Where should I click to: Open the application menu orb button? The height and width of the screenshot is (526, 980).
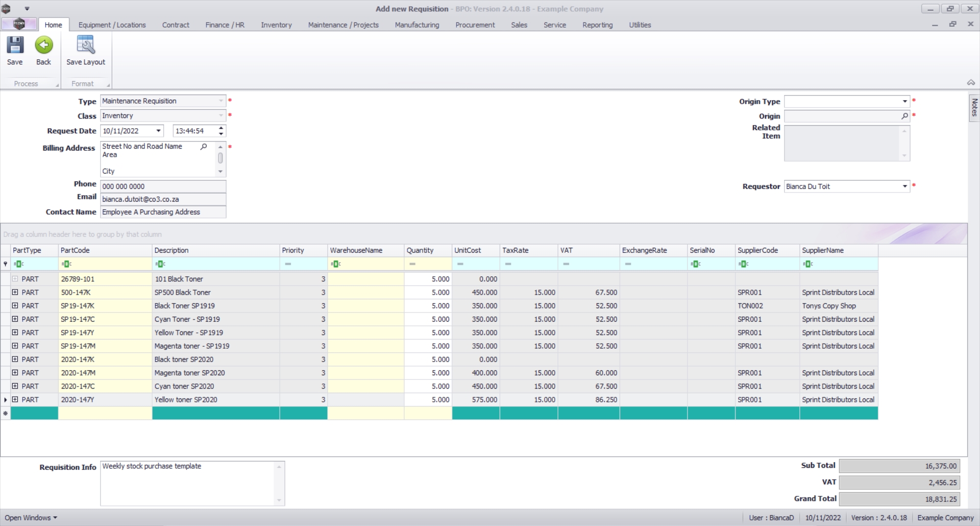(19, 24)
